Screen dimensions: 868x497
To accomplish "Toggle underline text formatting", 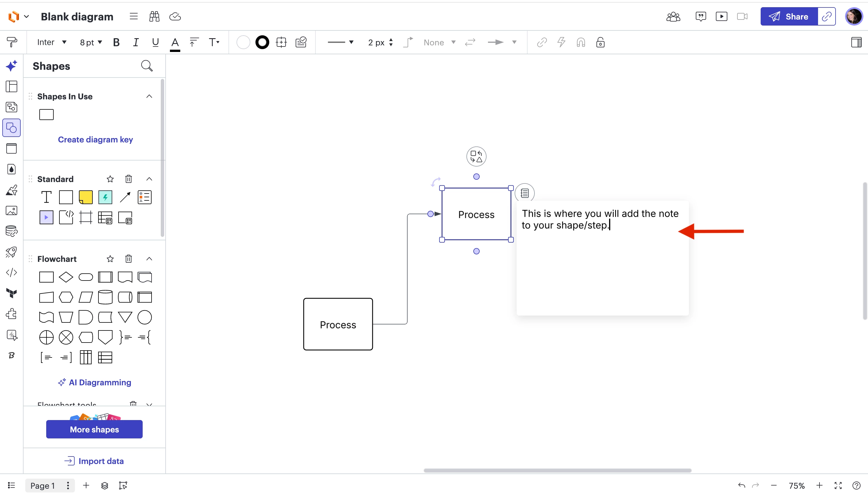I will tap(155, 42).
